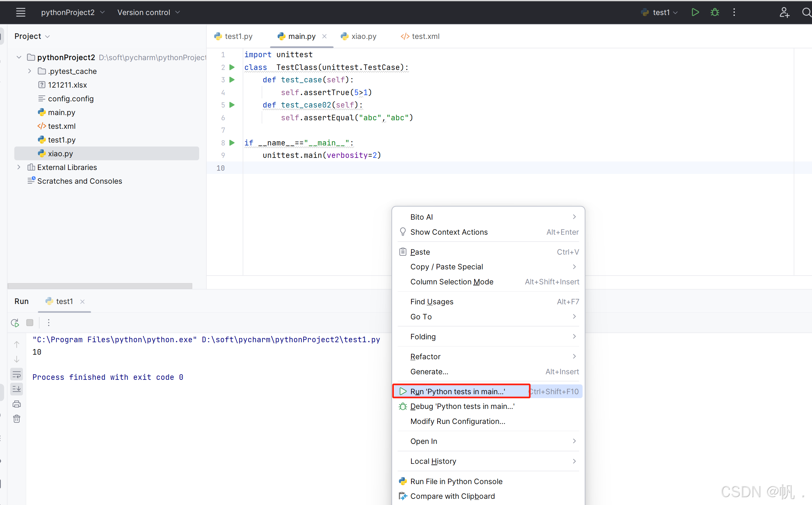Image resolution: width=812 pixels, height=505 pixels.
Task: Collapse the pythonProject2 project tree
Action: click(x=19, y=57)
